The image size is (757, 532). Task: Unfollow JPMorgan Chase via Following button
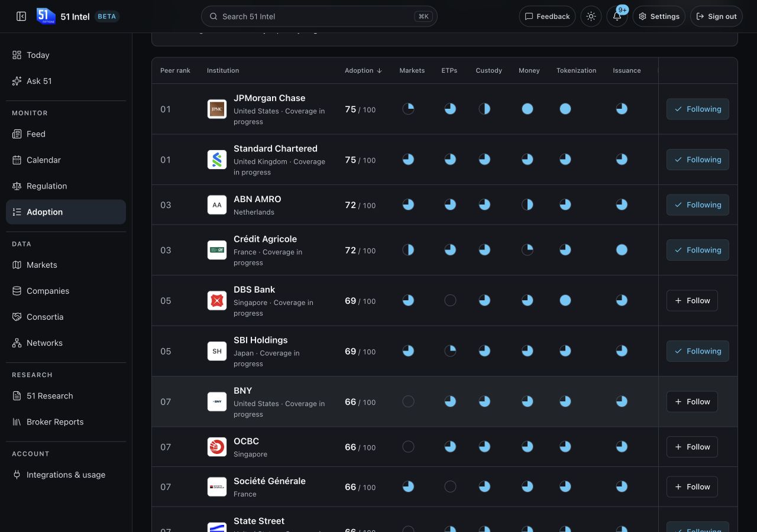coord(698,109)
